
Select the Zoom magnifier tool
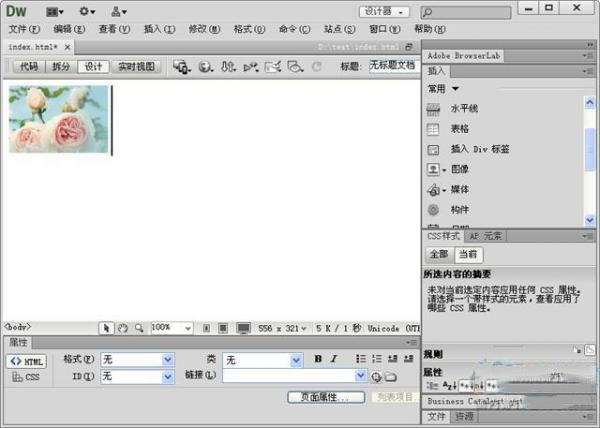pyautogui.click(x=138, y=327)
